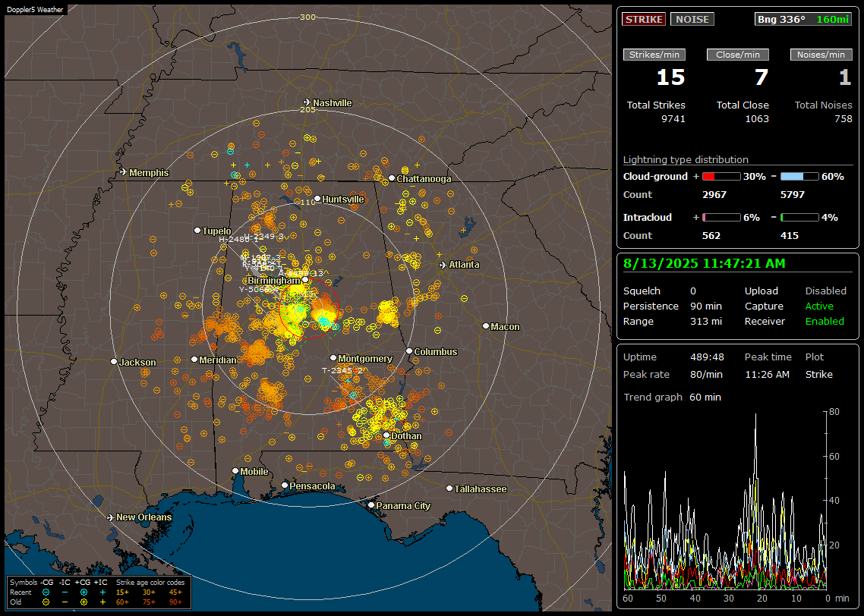The height and width of the screenshot is (616, 864).
Task: Click the Doppler5 Weather title label
Action: click(35, 9)
